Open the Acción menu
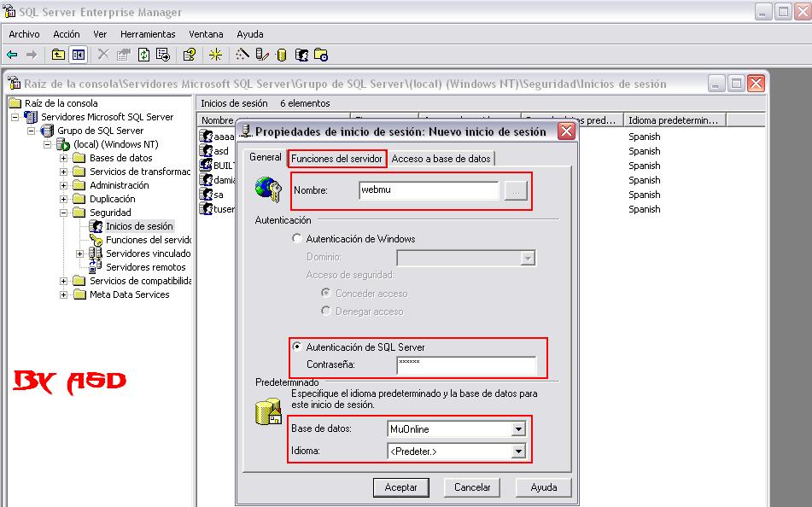Image resolution: width=812 pixels, height=507 pixels. [x=67, y=34]
